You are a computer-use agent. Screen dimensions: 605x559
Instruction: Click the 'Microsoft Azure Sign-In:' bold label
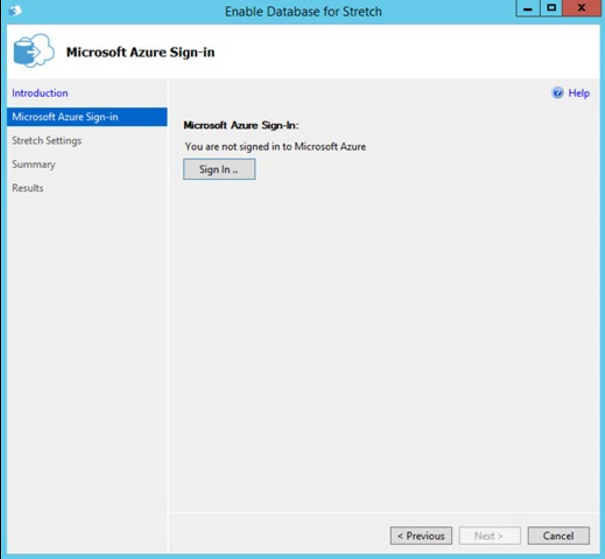241,125
